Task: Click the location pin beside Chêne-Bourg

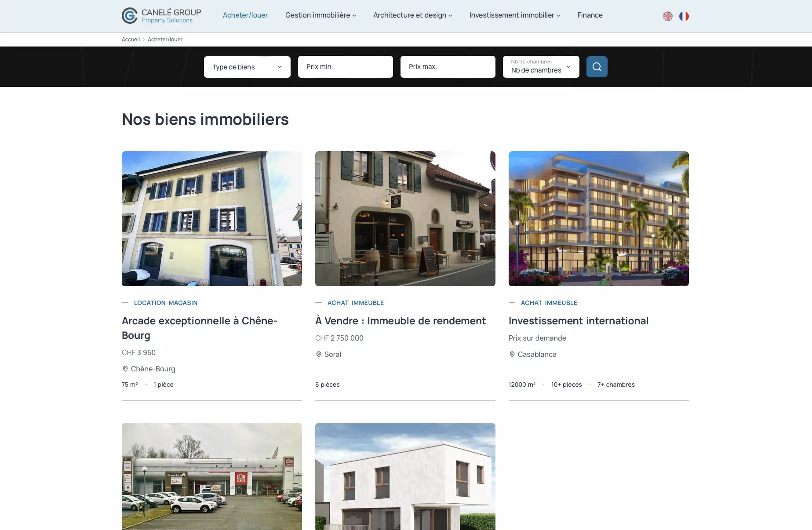Action: (x=125, y=369)
